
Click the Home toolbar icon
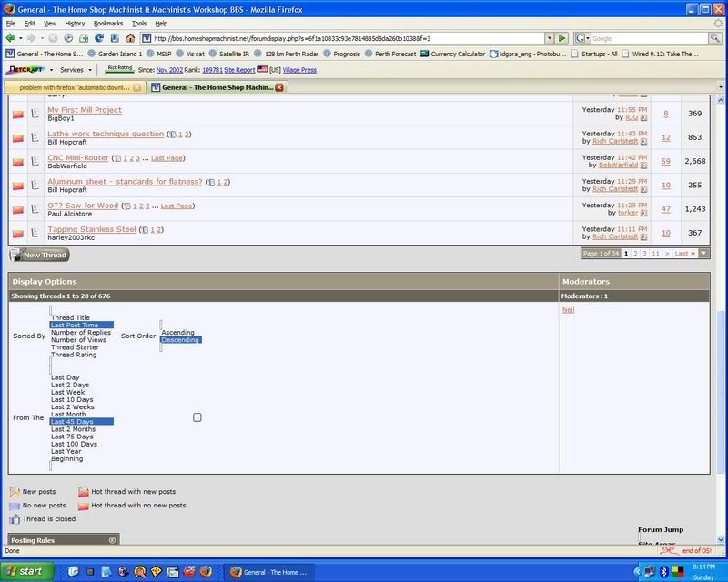pyautogui.click(x=130, y=38)
